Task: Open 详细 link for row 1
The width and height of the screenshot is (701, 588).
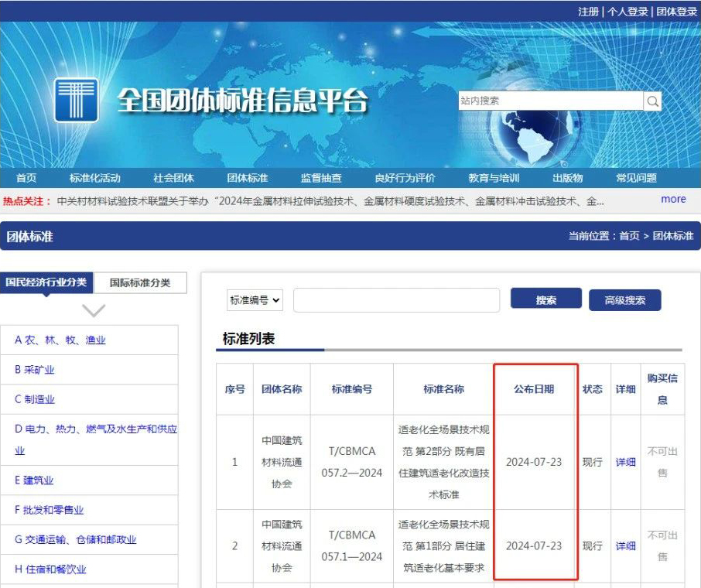Action: pos(625,462)
